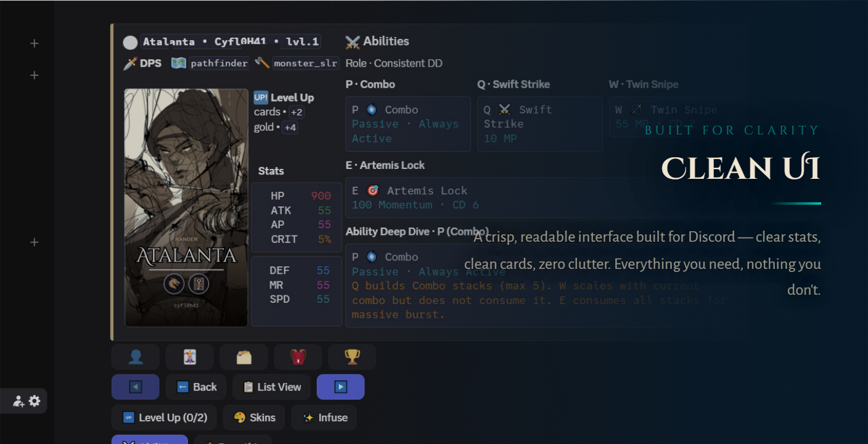Click the joker card button
The image size is (868, 444).
point(190,357)
